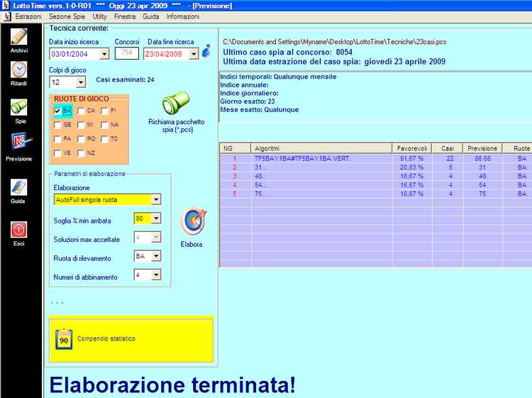Click the 91,67 % favorevoli cell

coord(412,158)
